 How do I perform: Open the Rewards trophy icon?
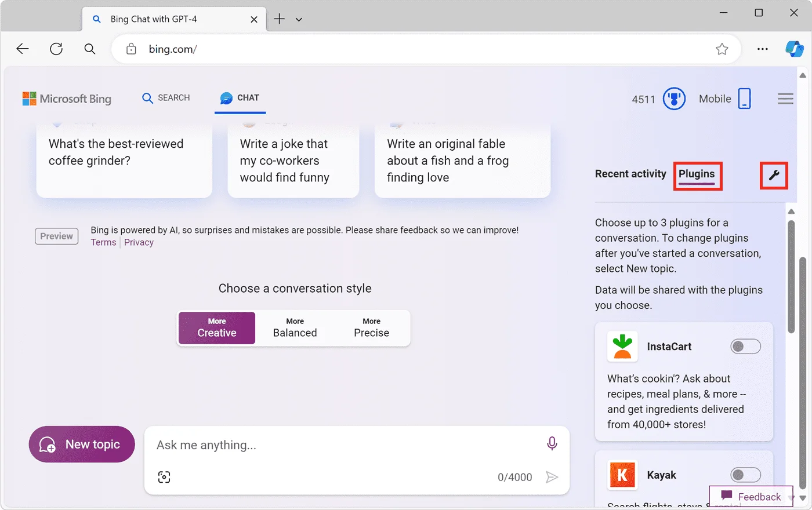[x=674, y=99]
